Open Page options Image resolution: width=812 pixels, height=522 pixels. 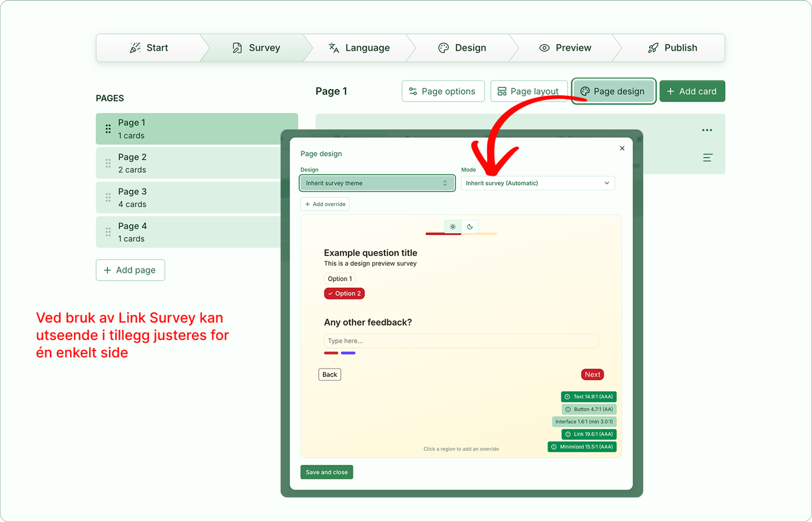coord(443,91)
